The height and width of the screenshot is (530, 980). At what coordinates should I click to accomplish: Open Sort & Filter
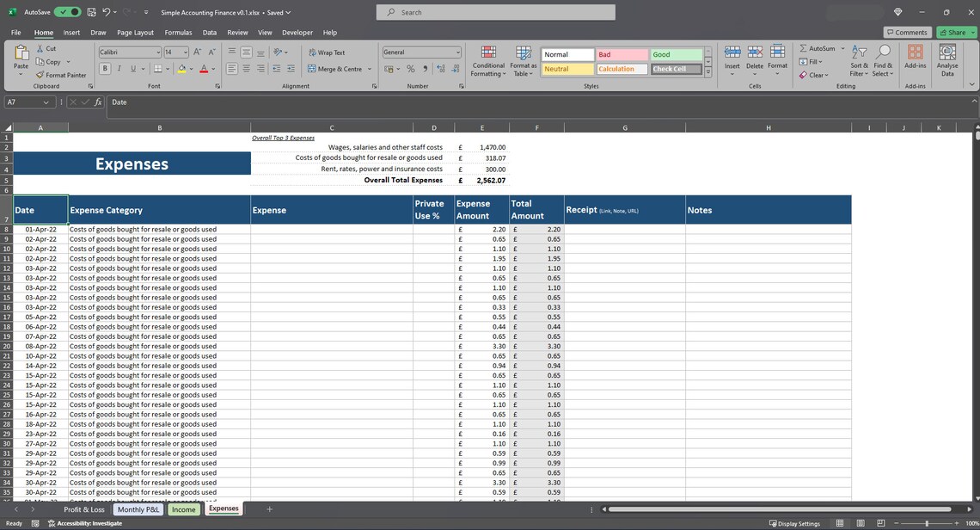click(858, 59)
